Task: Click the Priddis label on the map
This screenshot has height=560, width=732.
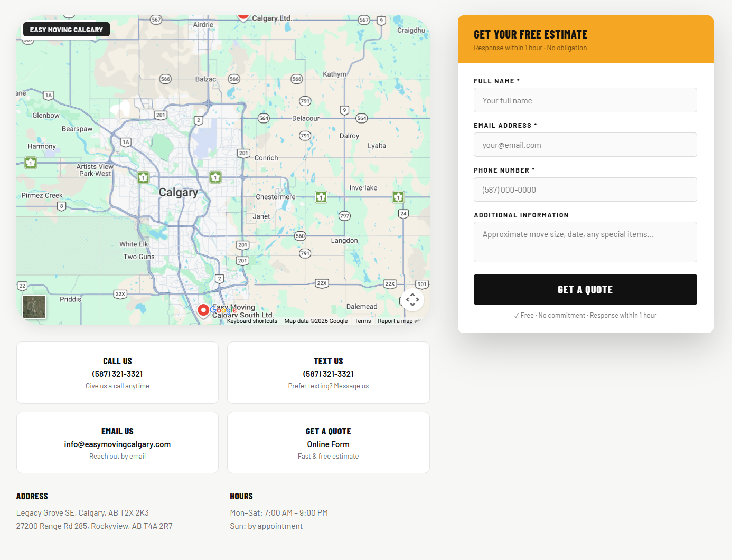Action: point(70,299)
